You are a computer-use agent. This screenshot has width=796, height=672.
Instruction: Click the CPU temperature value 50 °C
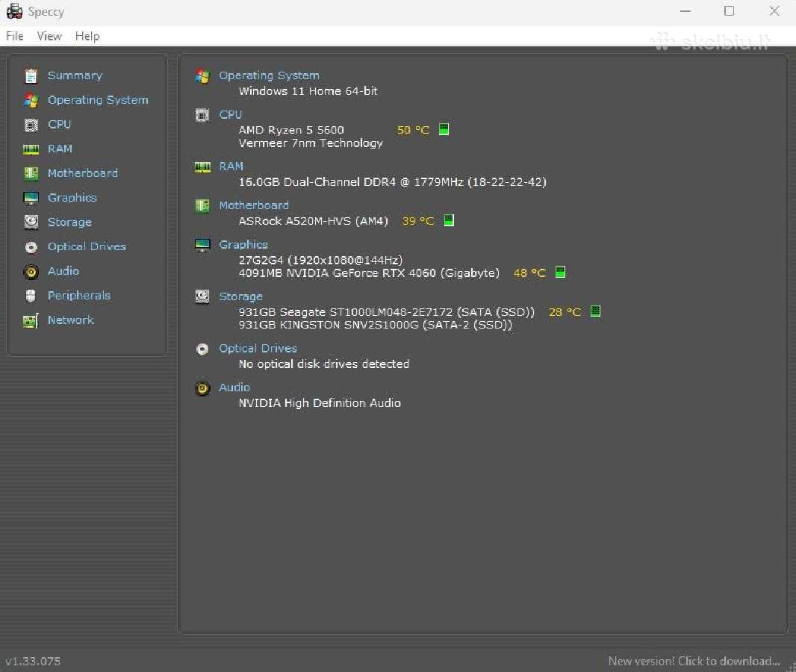[x=413, y=130]
